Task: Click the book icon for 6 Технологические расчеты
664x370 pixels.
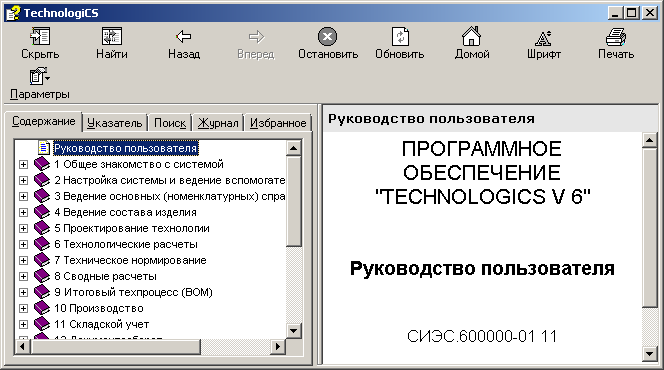Action: coord(42,244)
